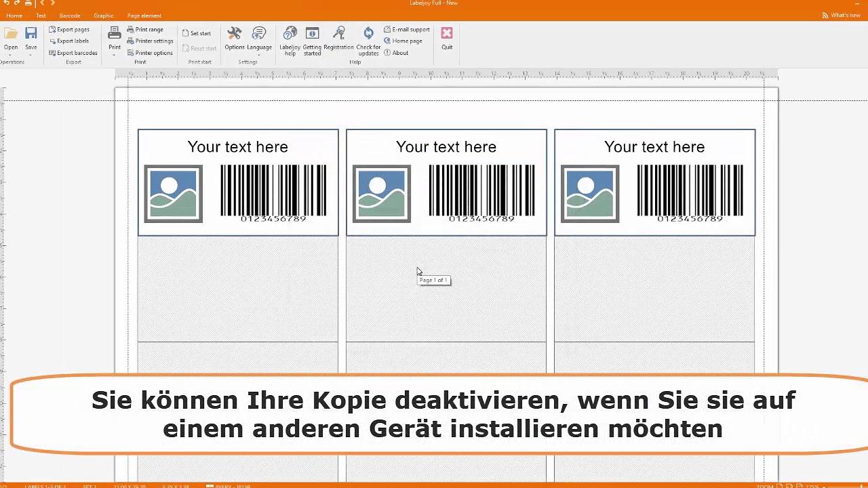This screenshot has height=488, width=868.
Task: Click the next arrow in quick access bar
Action: click(53, 3)
